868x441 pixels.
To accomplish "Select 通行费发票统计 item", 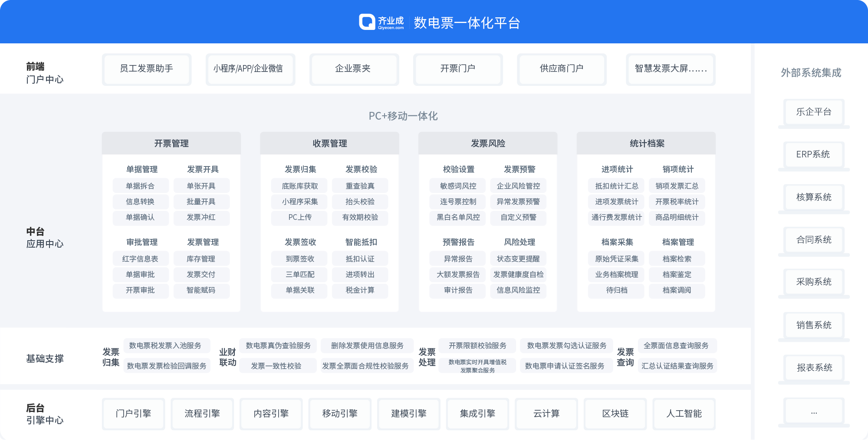I will 616,217.
